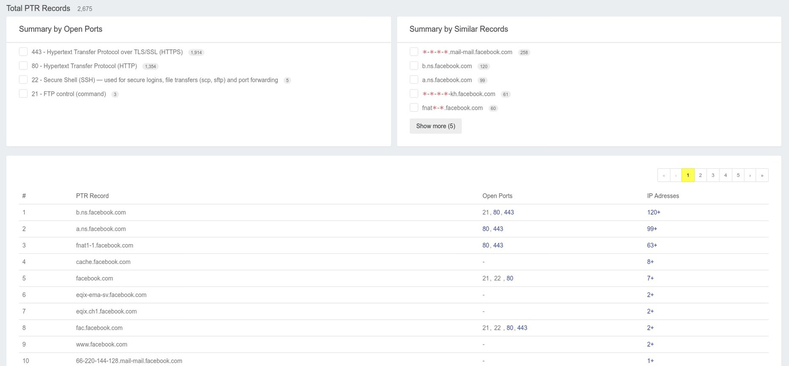
Task: Click PTR record eqix-ema-sv.facebook.com
Action: [x=111, y=295]
